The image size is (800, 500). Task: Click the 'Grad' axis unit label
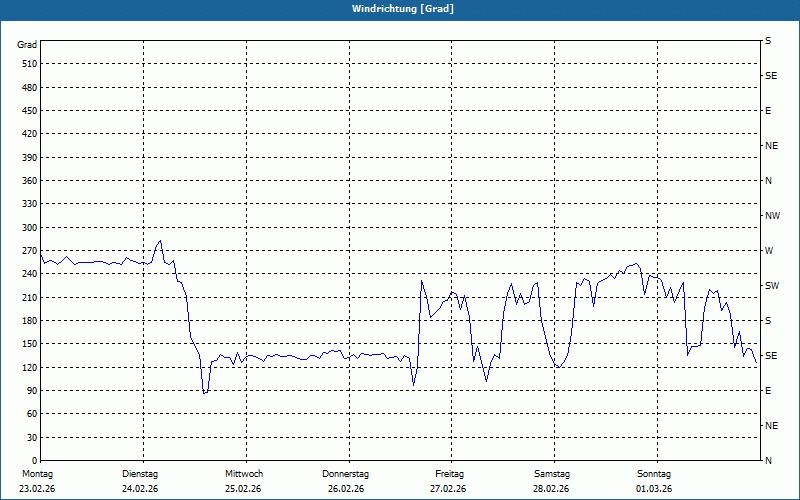pos(27,45)
